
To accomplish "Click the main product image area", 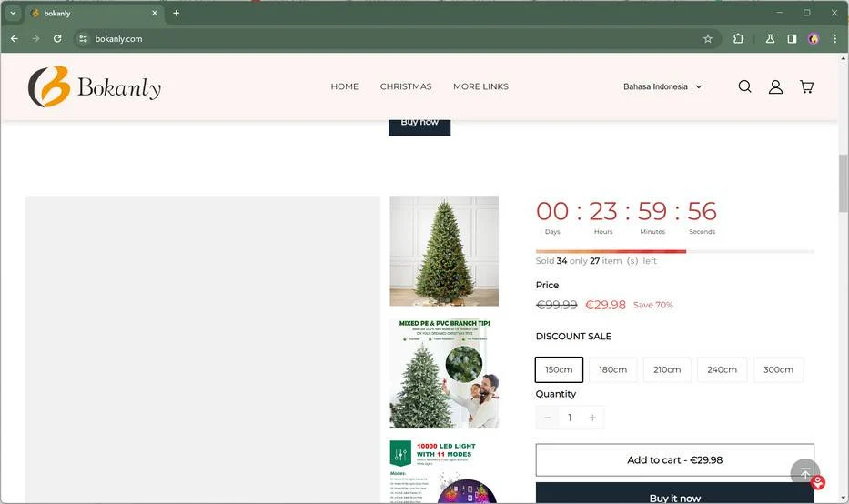I will coord(203,349).
